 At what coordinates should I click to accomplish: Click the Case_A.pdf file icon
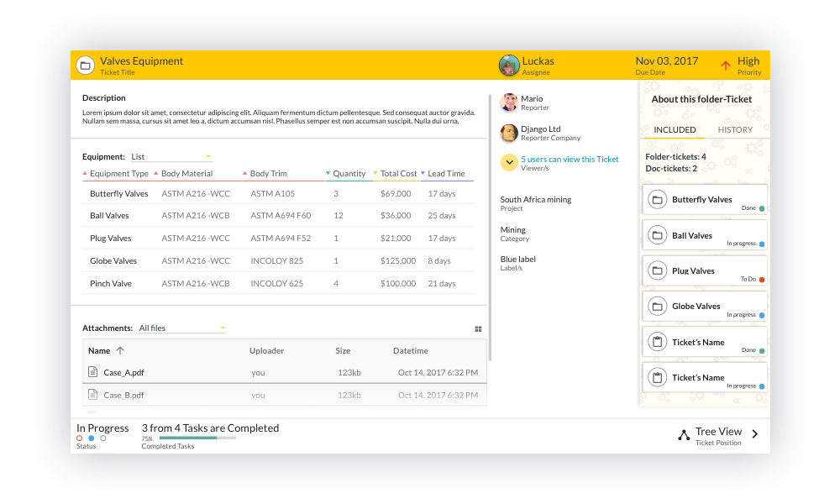93,372
